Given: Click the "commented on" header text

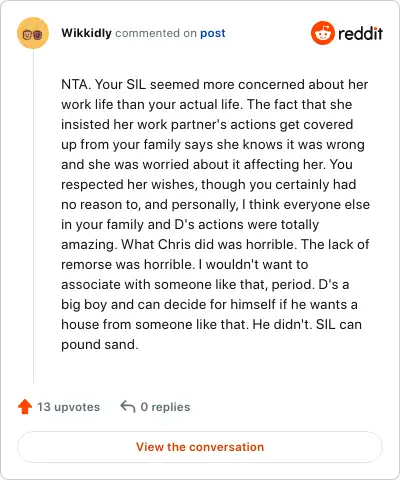Looking at the screenshot, I should pyautogui.click(x=156, y=33).
